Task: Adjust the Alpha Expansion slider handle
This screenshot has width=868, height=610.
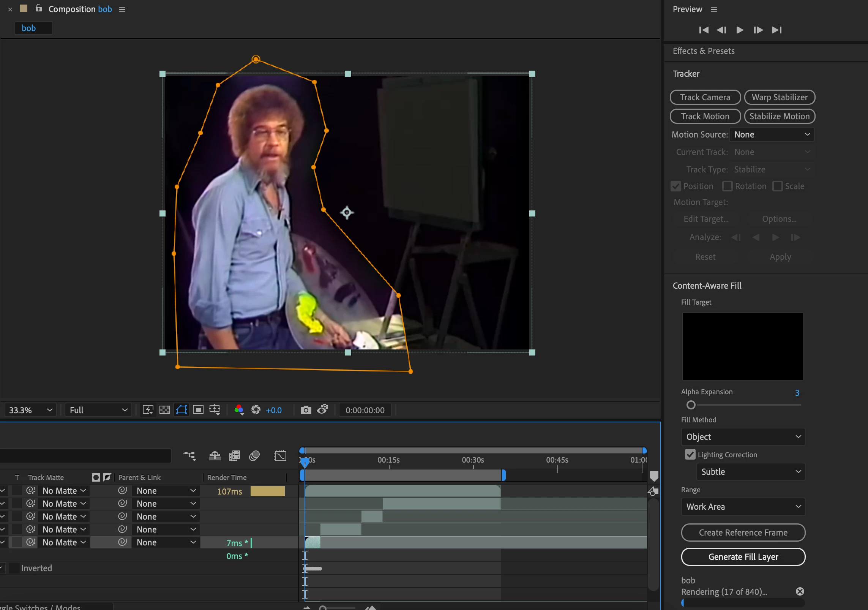Action: click(691, 405)
